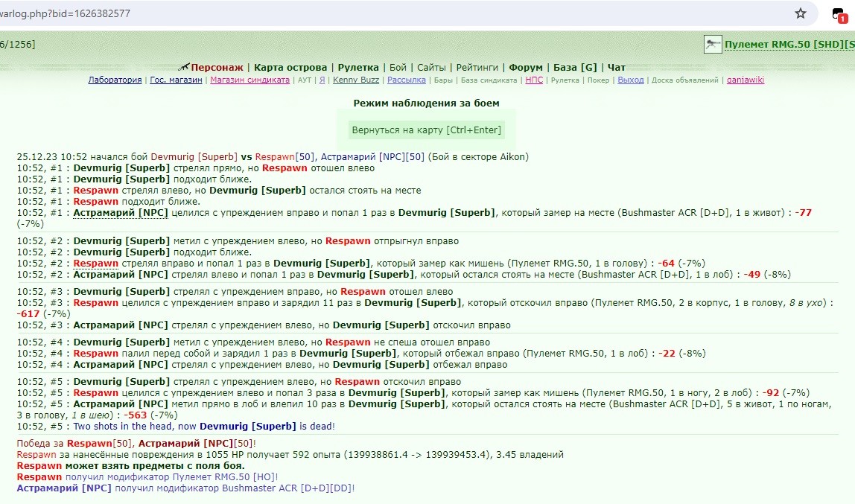Open the Чат menu item
Viewport: 855px width, 504px height.
coord(616,68)
